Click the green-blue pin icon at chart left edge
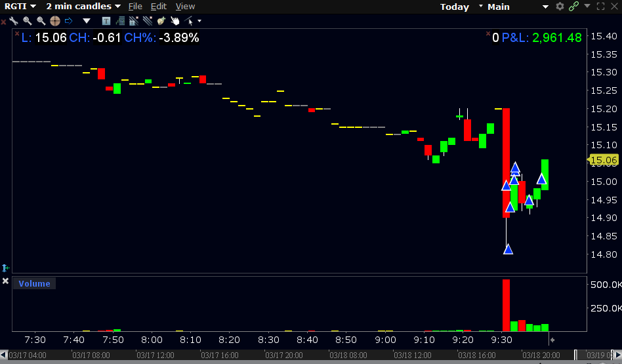622x364 pixels. 5,268
